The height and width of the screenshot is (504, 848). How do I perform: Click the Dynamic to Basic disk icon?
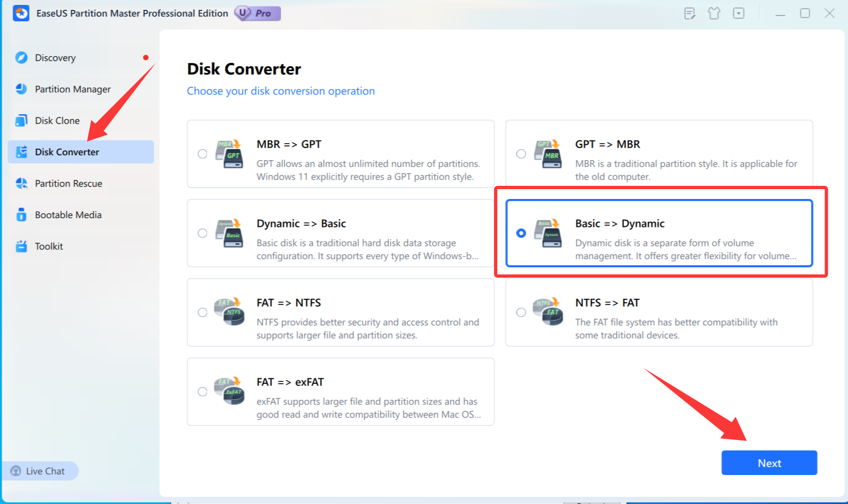click(x=230, y=233)
